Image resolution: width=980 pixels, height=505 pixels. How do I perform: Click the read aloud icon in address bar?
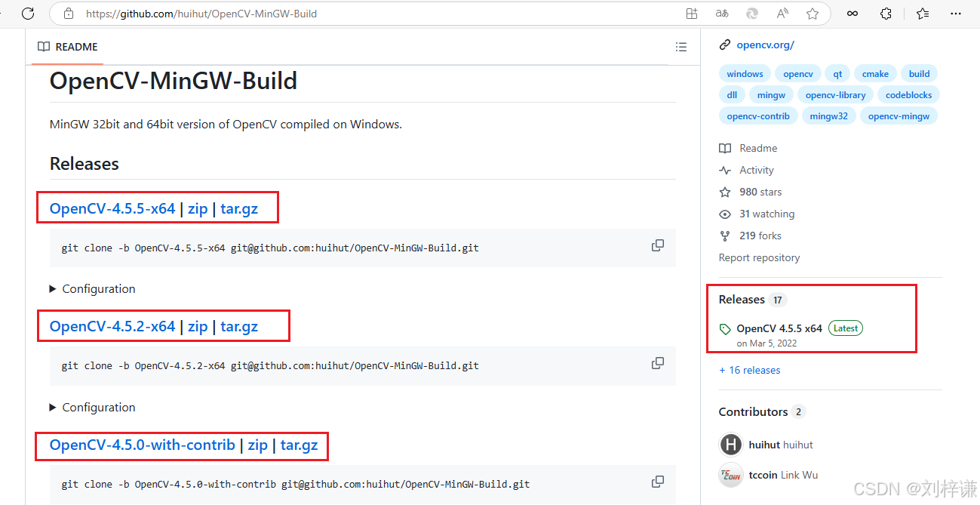pos(782,14)
